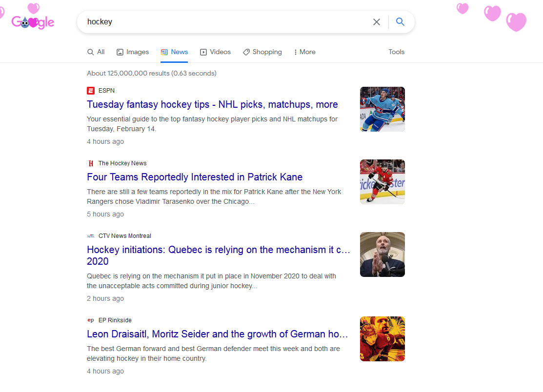Click the results count text
The image size is (543, 392).
click(152, 73)
